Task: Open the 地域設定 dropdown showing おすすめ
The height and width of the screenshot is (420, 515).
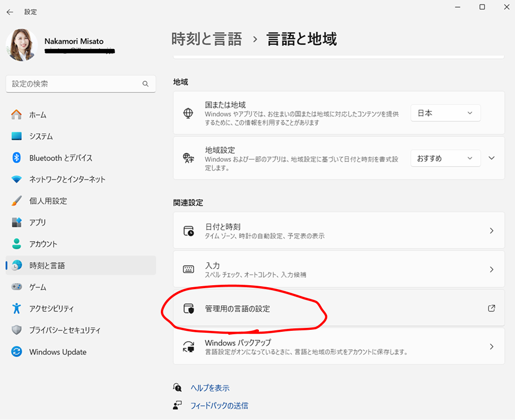Action: pos(445,158)
